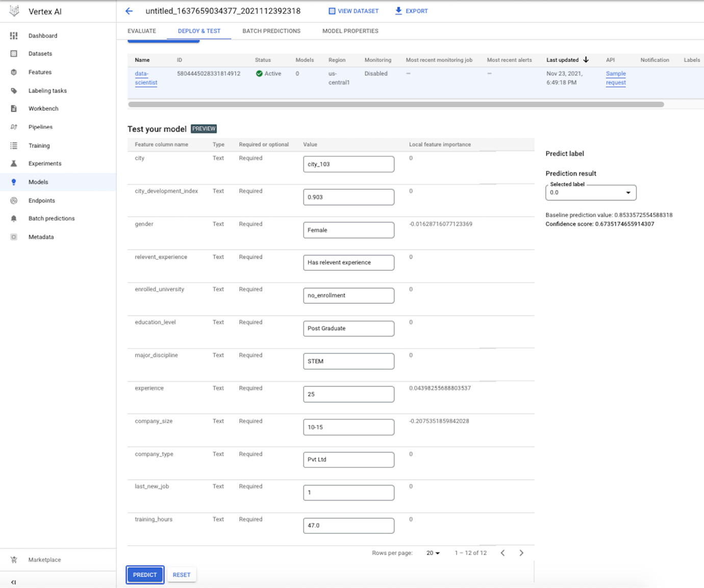Click the Dashboard icon in sidebar
This screenshot has height=588, width=704.
click(14, 36)
